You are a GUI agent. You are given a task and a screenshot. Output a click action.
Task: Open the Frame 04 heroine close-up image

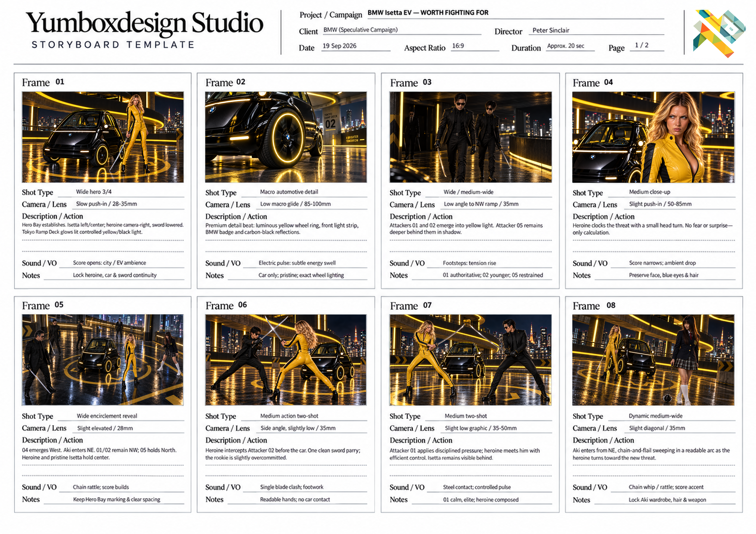tap(654, 137)
